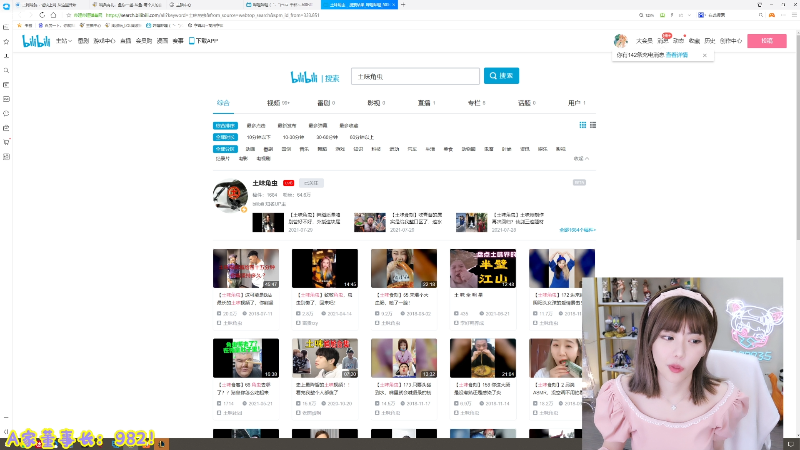
Task: Click the shopping cart sidebar icon
Action: (x=6, y=142)
